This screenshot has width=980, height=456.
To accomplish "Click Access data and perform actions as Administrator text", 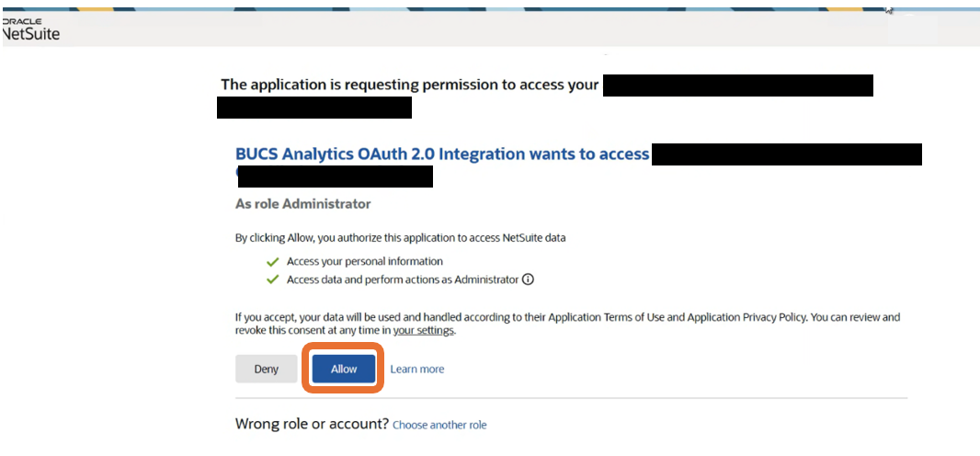I will tap(403, 280).
